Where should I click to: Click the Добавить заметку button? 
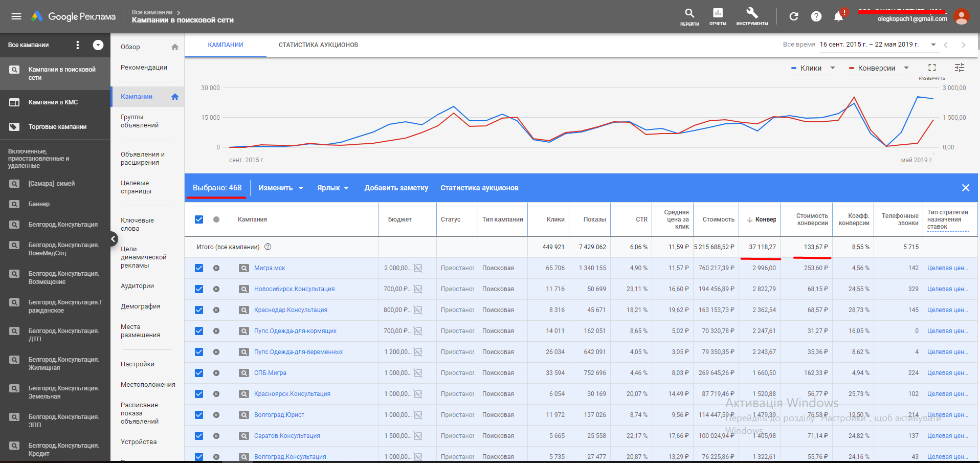396,188
